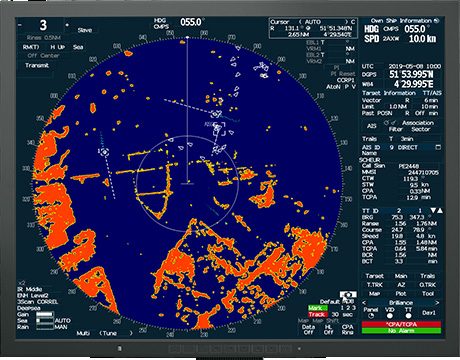
Task: Click the Brilliance right arrow
Action: [437, 303]
